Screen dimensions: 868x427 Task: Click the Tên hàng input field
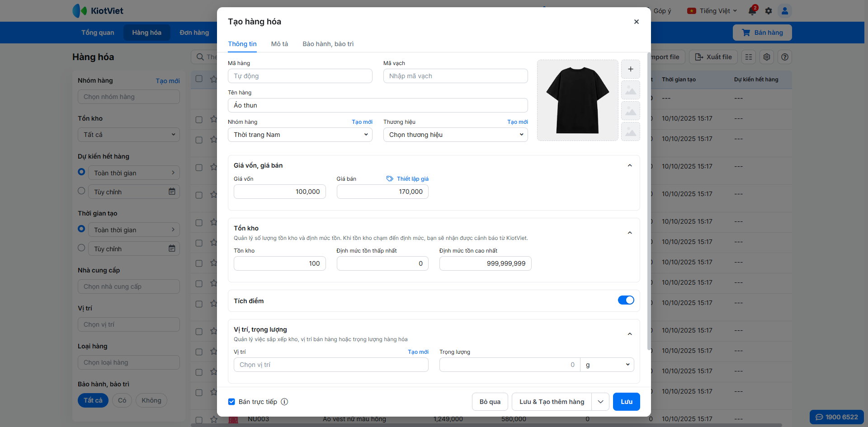tap(377, 105)
